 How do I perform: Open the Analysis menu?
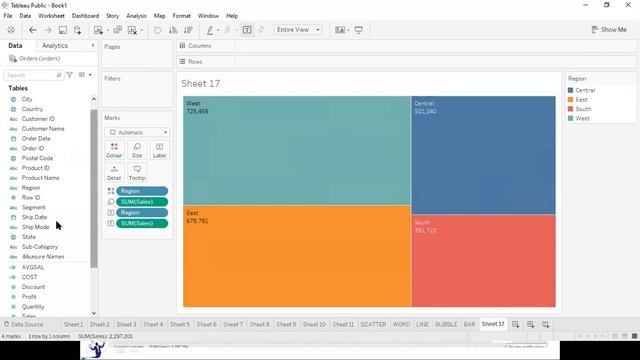point(136,16)
